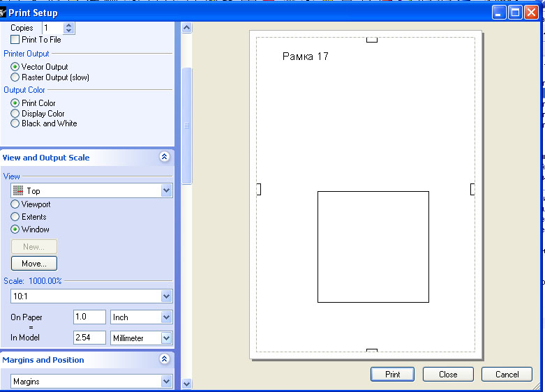Open the Millimeter unit dropdown

[167, 338]
